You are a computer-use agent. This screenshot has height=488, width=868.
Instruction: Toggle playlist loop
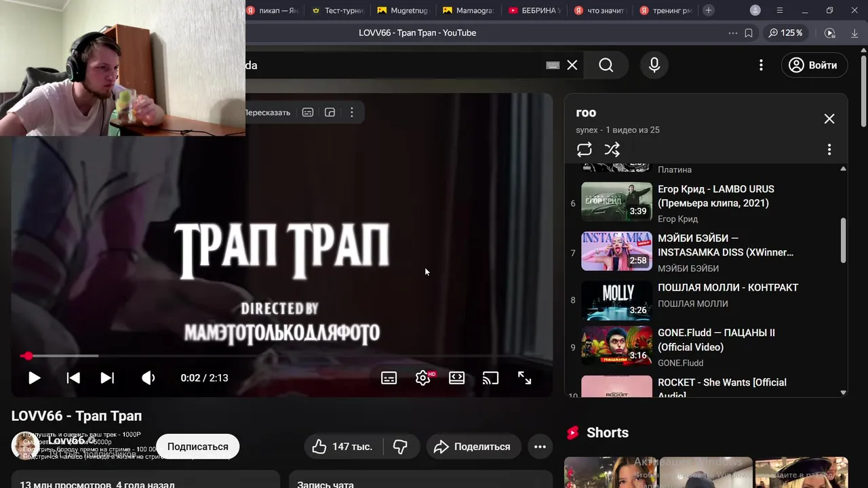point(585,149)
